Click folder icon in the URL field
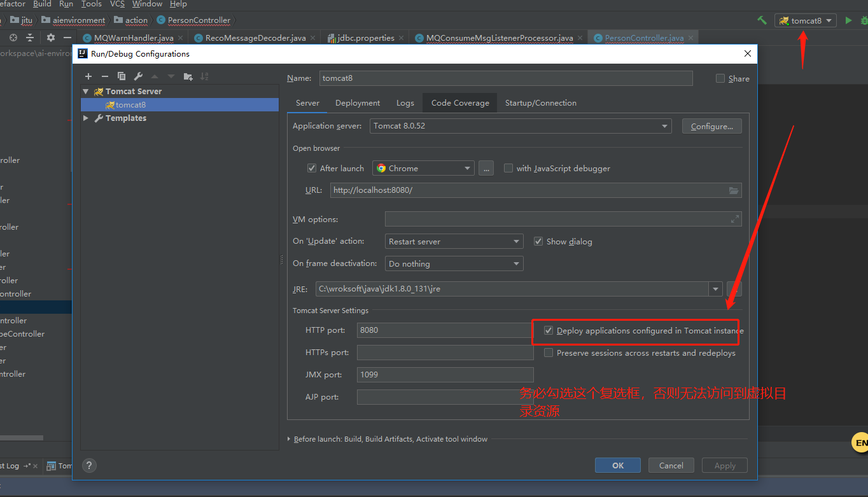This screenshot has width=868, height=497. tap(734, 190)
